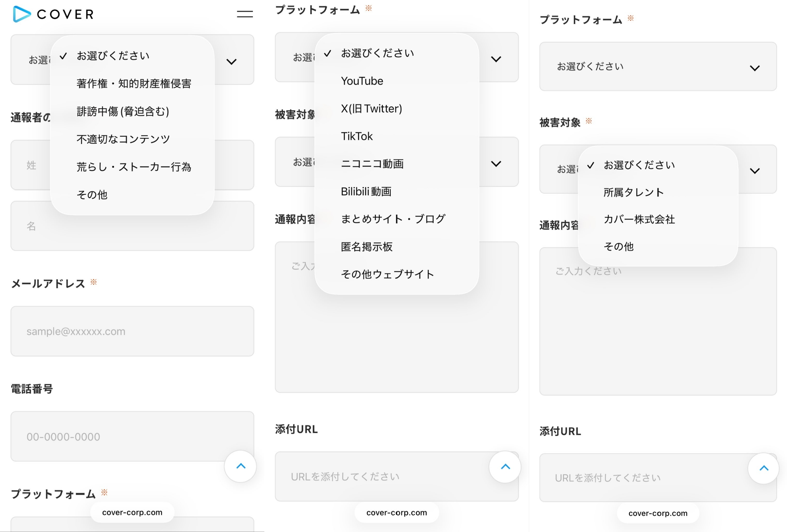Choose カバー株式会社 option
The height and width of the screenshot is (532, 787).
pos(639,219)
